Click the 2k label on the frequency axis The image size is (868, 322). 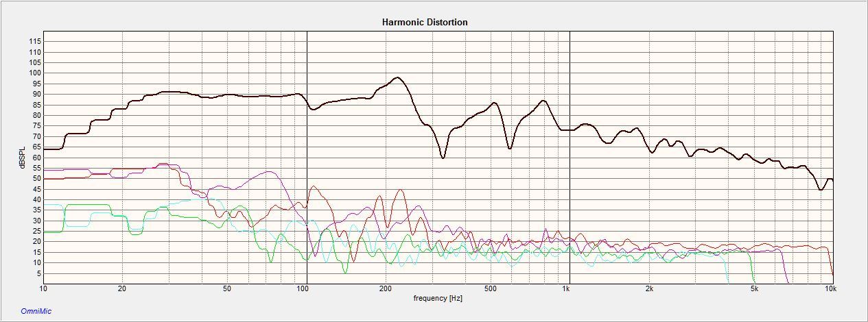(x=648, y=289)
